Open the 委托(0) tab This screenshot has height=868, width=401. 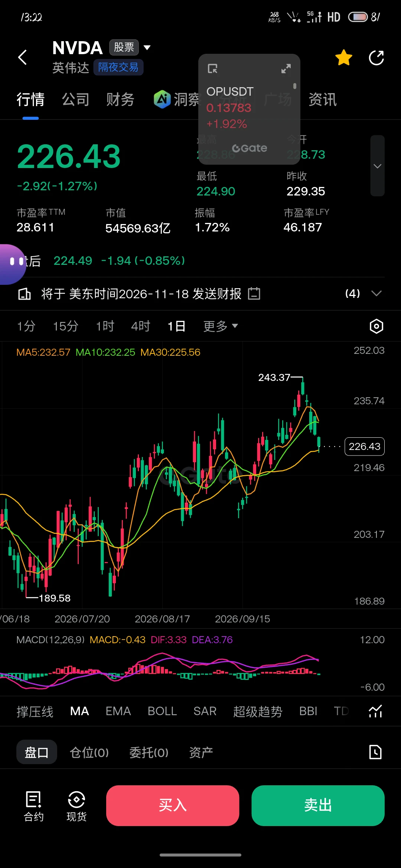coord(149,752)
